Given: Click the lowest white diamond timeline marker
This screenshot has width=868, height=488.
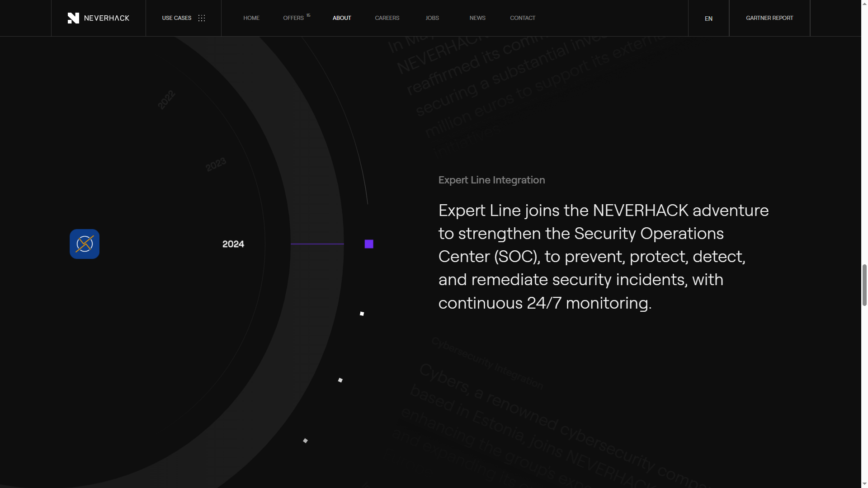Looking at the screenshot, I should click(305, 441).
